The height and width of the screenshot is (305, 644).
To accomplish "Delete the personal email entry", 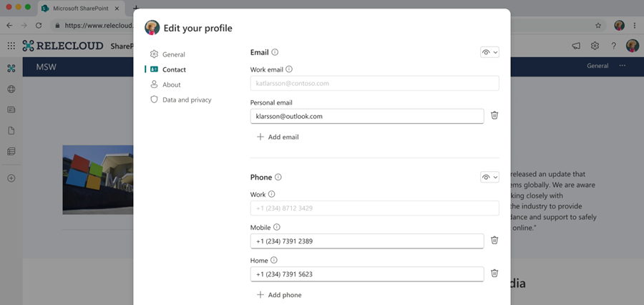I will 494,115.
